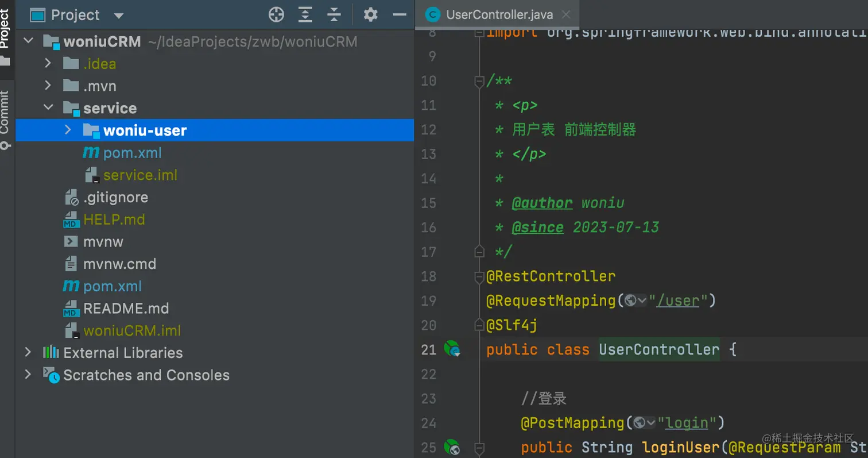The height and width of the screenshot is (458, 868).
Task: Expand Scratches and Consoles chevron
Action: click(28, 375)
